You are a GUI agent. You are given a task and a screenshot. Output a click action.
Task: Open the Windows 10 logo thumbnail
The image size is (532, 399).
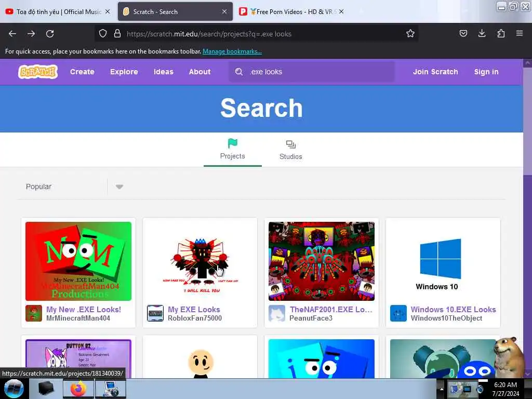(x=443, y=261)
